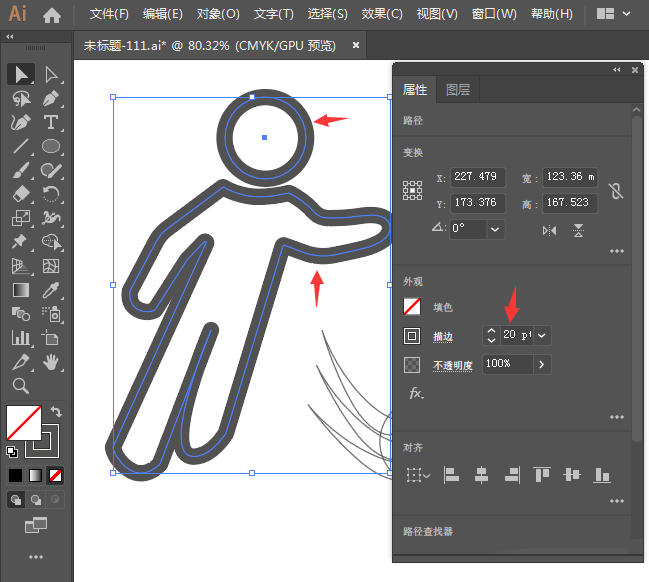Select the Shaper tool
The width and height of the screenshot is (649, 582).
coord(51,170)
